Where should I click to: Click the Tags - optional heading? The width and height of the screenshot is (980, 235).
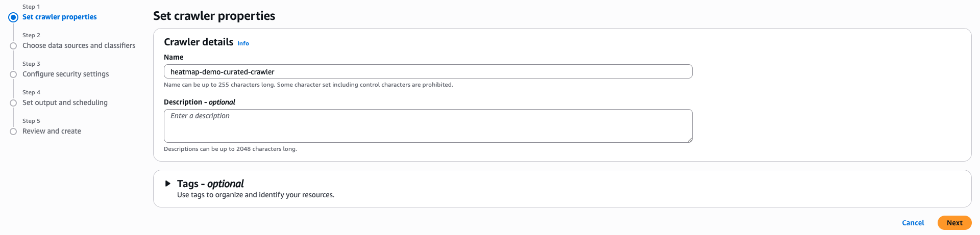point(210,184)
